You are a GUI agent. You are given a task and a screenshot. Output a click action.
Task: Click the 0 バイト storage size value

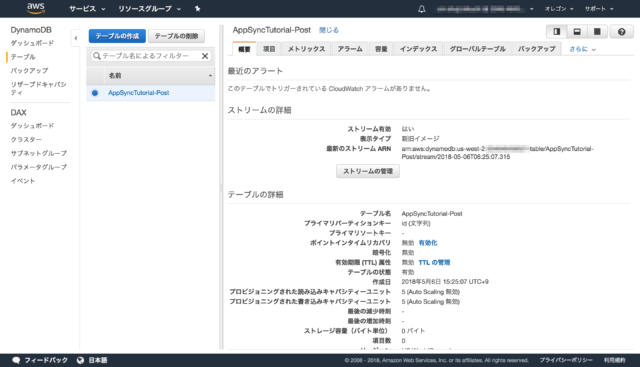coord(413,331)
